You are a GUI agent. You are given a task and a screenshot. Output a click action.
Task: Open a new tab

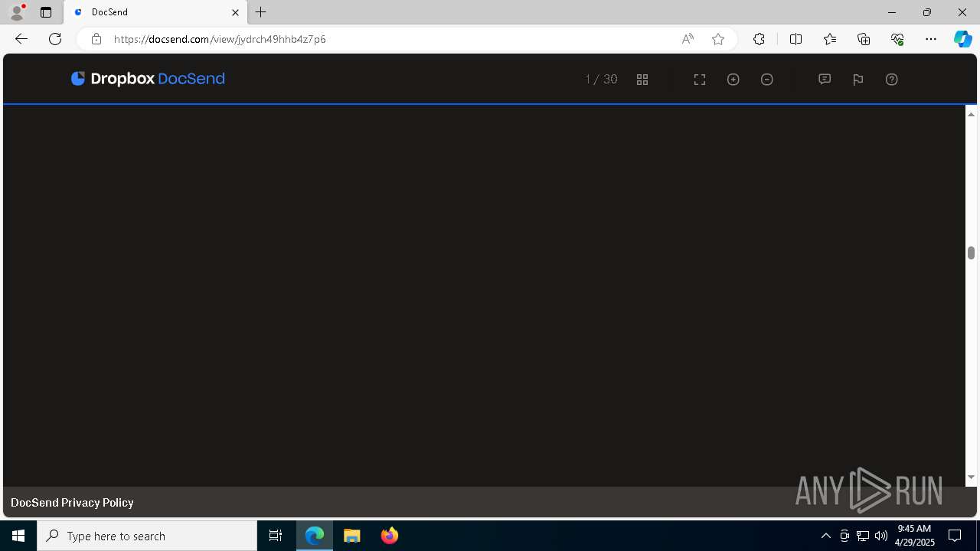coord(261,12)
